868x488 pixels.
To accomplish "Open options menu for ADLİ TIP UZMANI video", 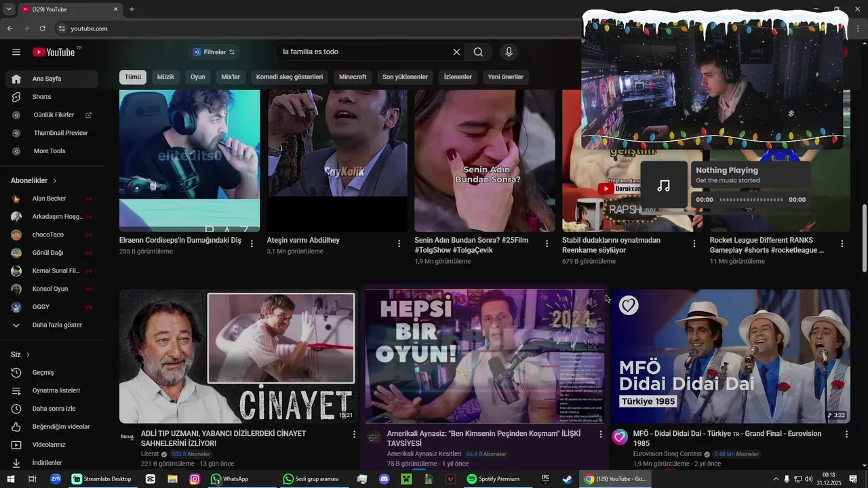I will pos(354,434).
